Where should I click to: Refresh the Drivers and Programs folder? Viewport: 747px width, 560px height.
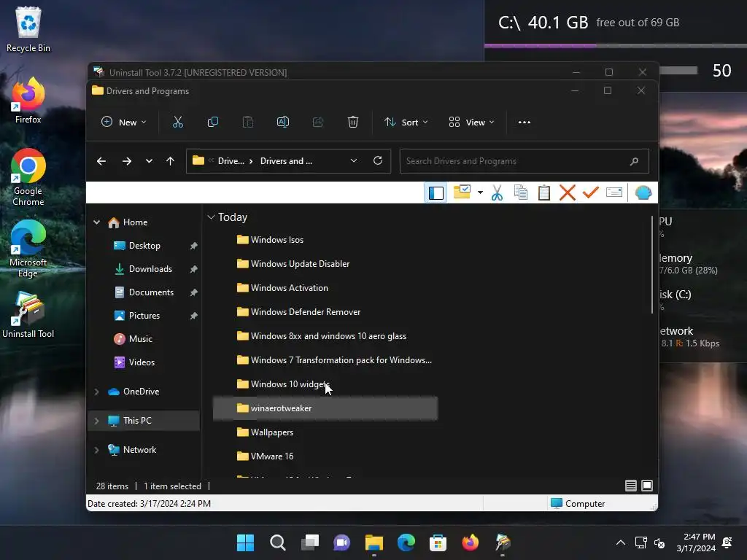click(x=378, y=160)
